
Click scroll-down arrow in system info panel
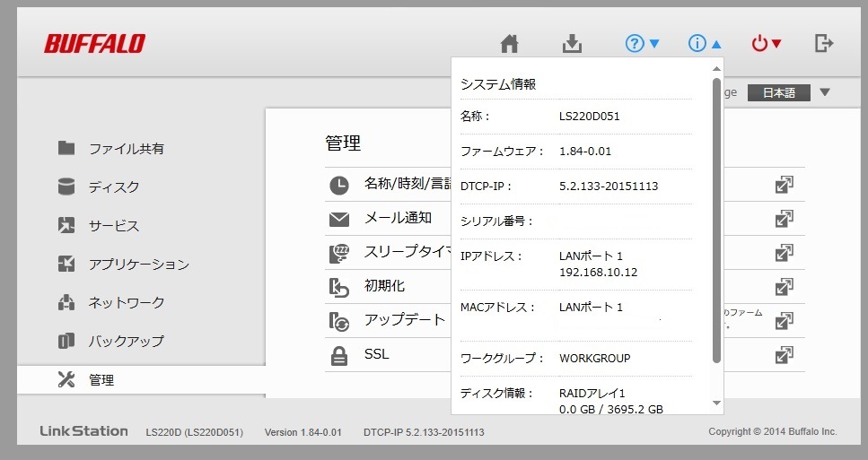717,403
